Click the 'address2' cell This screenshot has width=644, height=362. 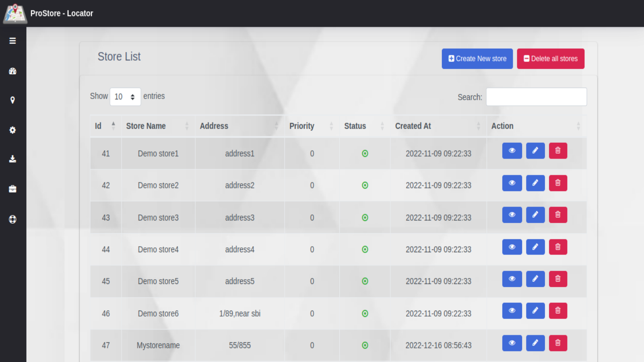pos(240,185)
